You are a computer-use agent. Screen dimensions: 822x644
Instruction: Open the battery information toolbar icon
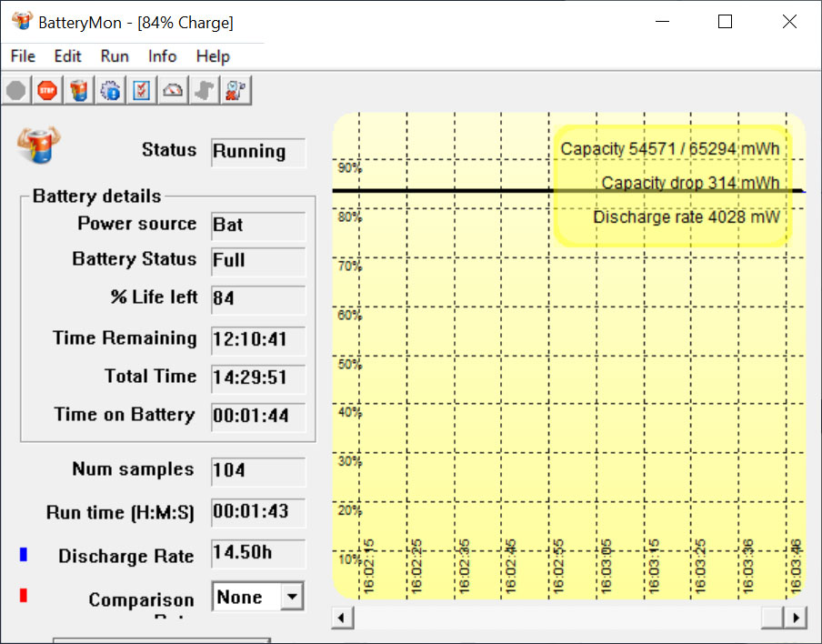coord(78,91)
